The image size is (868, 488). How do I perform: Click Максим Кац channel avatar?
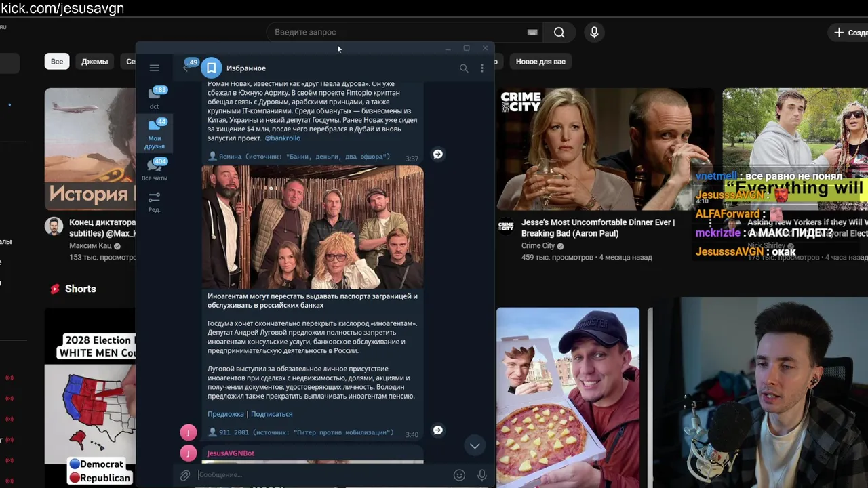click(x=54, y=226)
